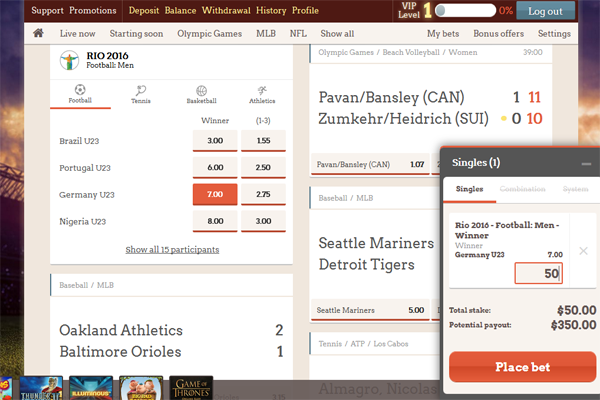
Task: Select Brazil U23 winner odds 3.00
Action: [x=215, y=141]
